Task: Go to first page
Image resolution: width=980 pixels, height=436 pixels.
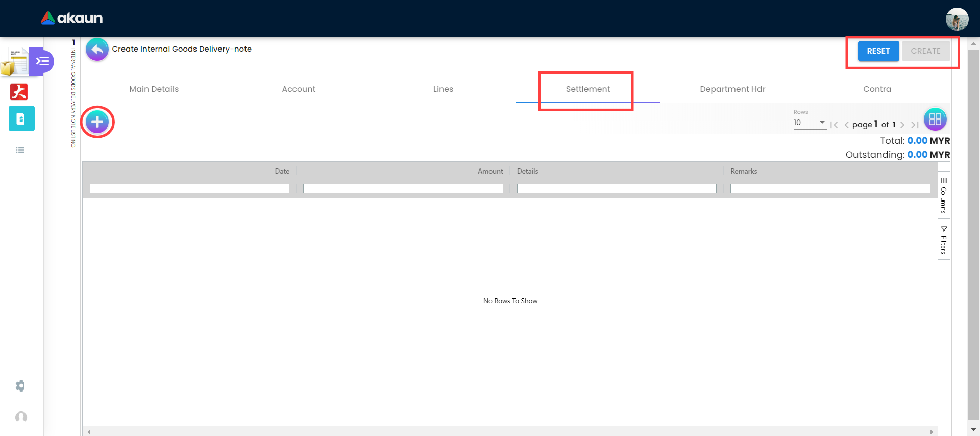Action: tap(834, 125)
